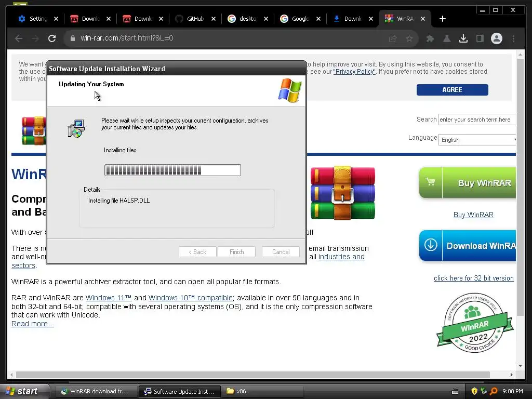Click the network tray icon beside the shield
532x399 pixels.
pyautogui.click(x=484, y=391)
